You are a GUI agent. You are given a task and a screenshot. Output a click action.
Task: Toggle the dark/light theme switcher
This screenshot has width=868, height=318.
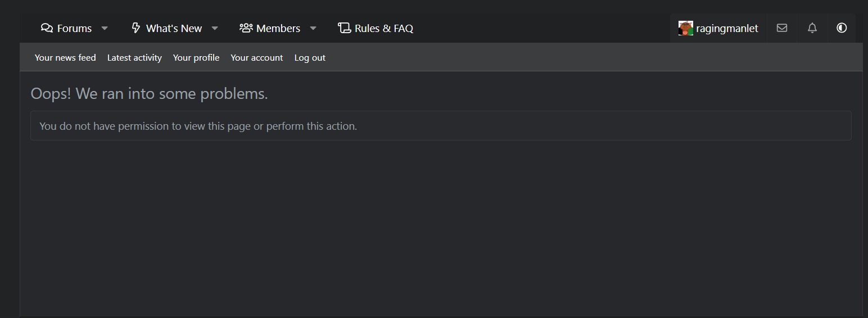point(842,28)
